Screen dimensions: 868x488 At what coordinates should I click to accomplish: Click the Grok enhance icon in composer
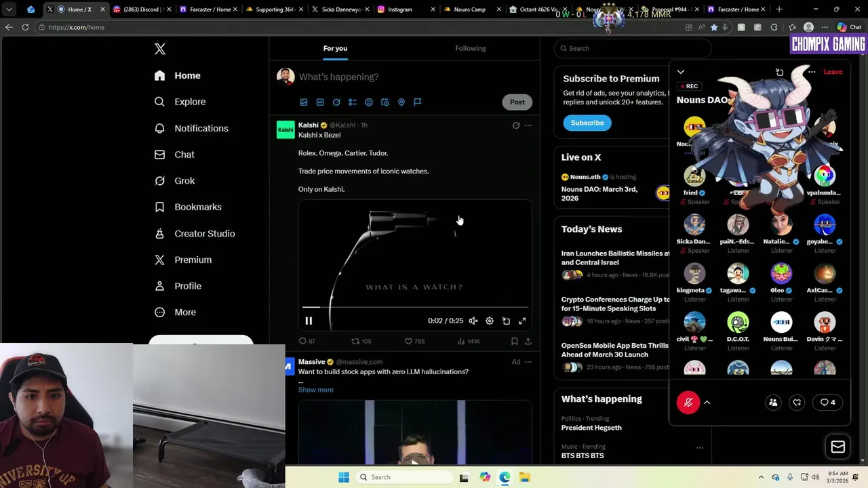point(336,102)
